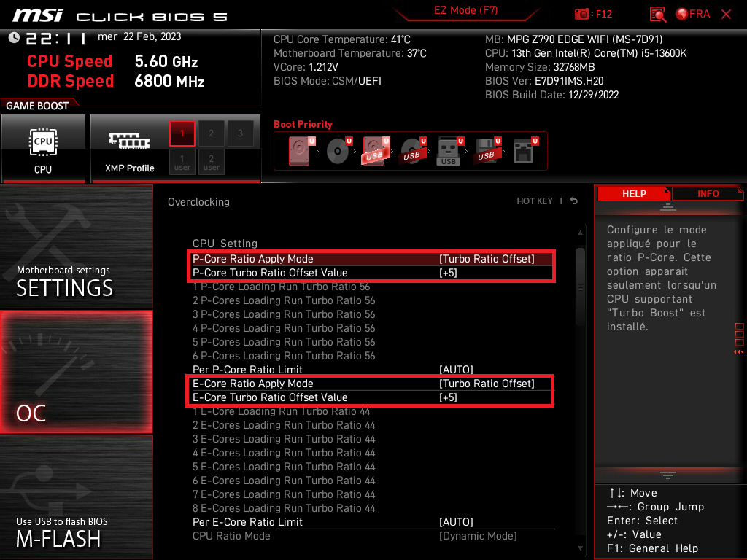Click the GAME BOOST label
Viewport: 747px width, 560px height.
click(37, 106)
